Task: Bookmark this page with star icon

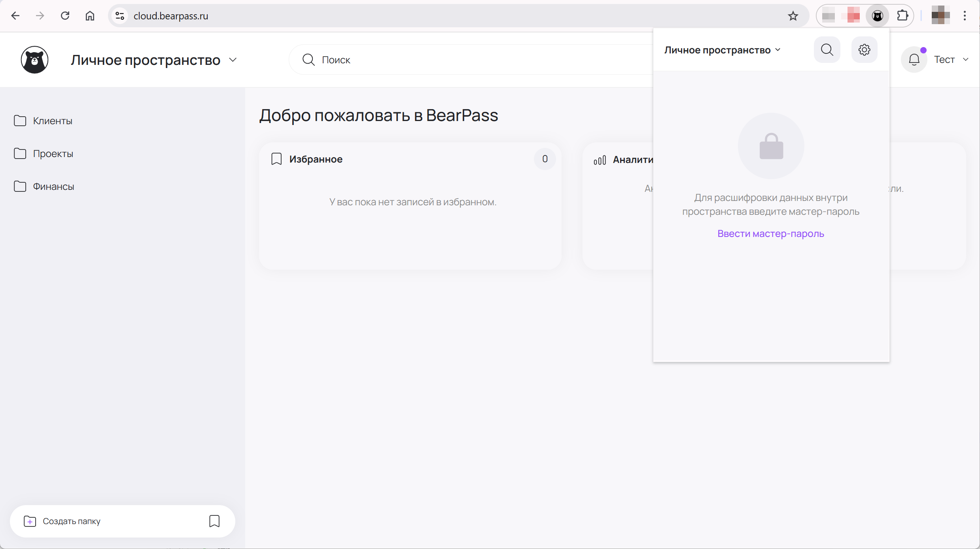Action: (x=793, y=16)
